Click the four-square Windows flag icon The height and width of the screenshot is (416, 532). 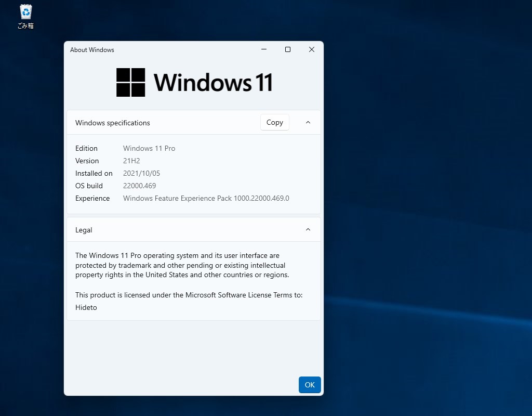130,82
